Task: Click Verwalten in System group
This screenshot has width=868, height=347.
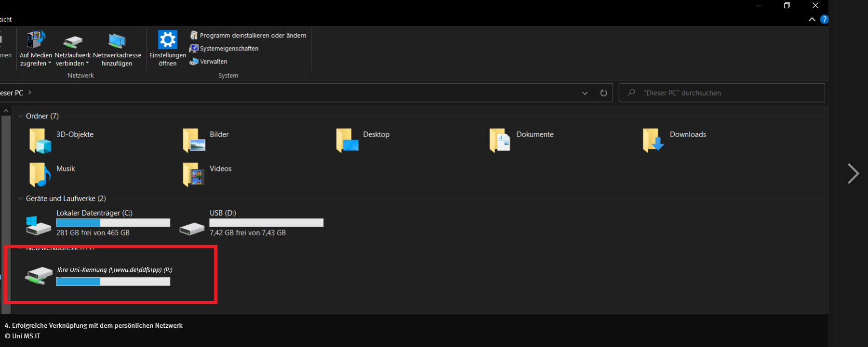Action: coord(208,62)
